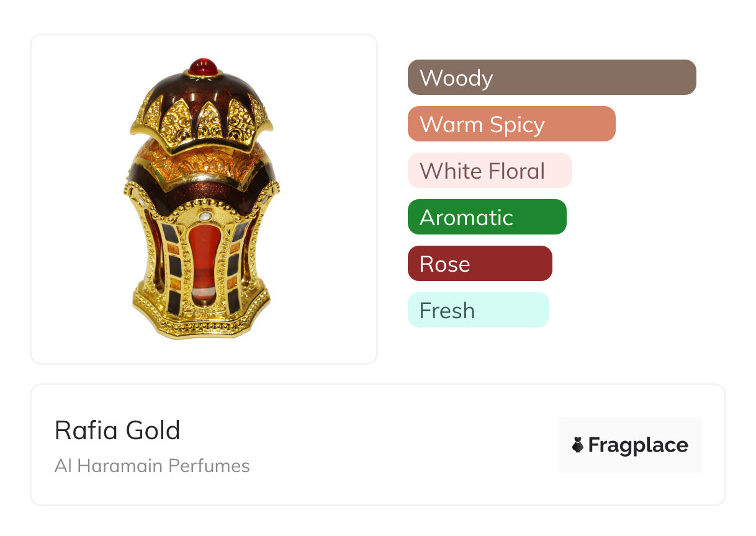Click the Fragplace wordmark text
This screenshot has width=756, height=536.
pos(638,445)
